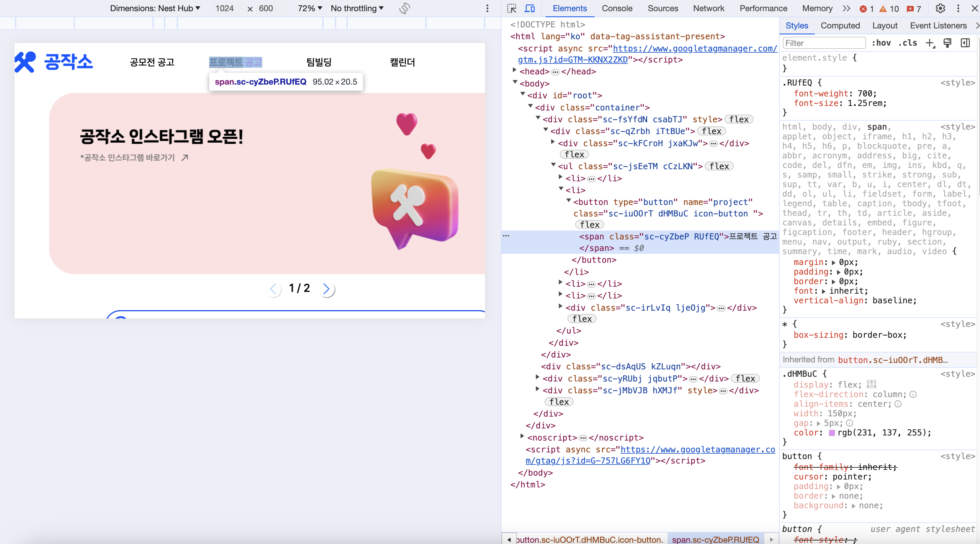
Task: Click the rotate screen orientation icon
Action: (x=405, y=8)
